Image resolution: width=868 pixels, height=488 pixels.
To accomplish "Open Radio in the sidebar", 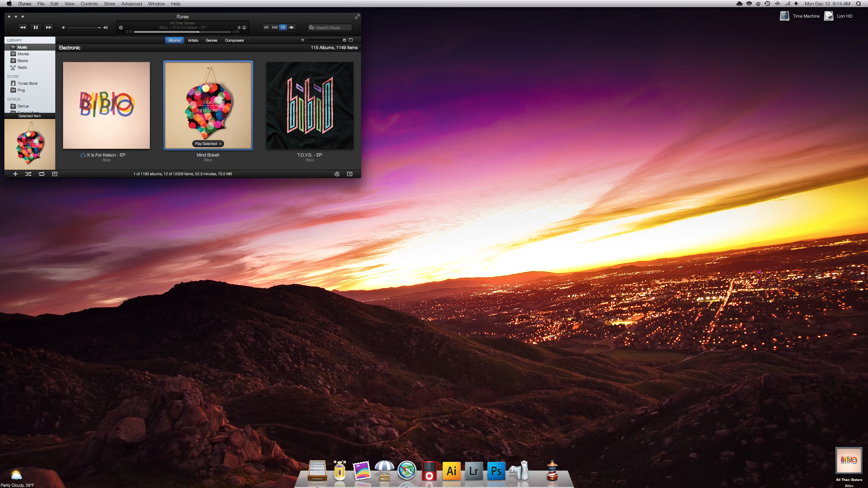I will click(x=30, y=67).
